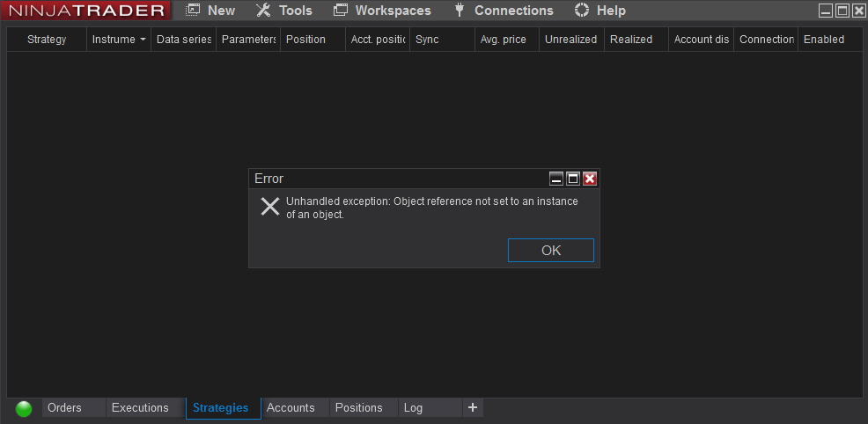Switch to the Orders tab
This screenshot has height=424, width=868.
64,407
